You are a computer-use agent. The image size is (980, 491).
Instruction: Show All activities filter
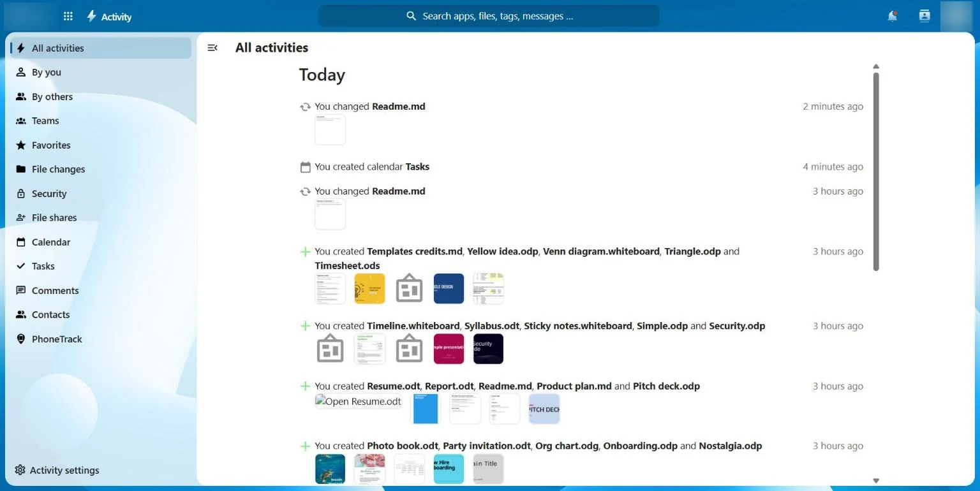click(x=101, y=48)
